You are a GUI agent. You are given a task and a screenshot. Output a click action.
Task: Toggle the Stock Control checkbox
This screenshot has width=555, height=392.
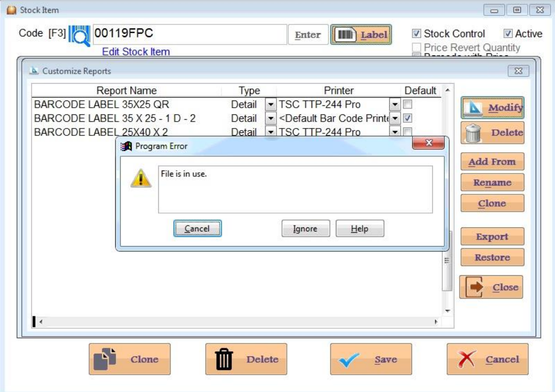point(417,34)
